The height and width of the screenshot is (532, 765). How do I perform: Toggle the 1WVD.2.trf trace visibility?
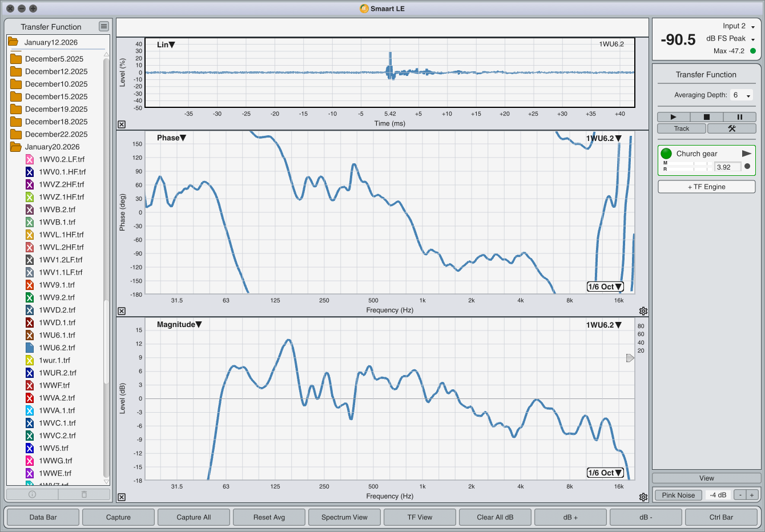click(30, 310)
